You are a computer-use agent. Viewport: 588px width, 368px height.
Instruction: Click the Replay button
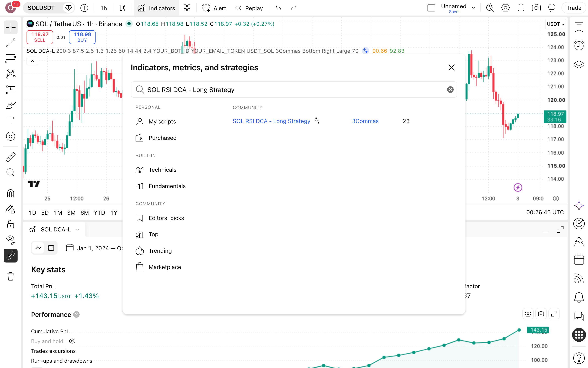(249, 8)
